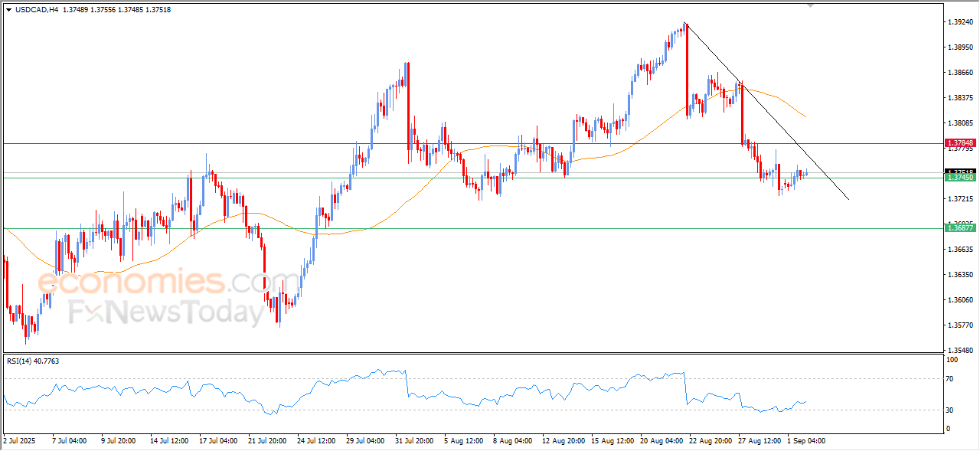Click the RSI(14) 40.7763 indicator label

tap(33, 361)
